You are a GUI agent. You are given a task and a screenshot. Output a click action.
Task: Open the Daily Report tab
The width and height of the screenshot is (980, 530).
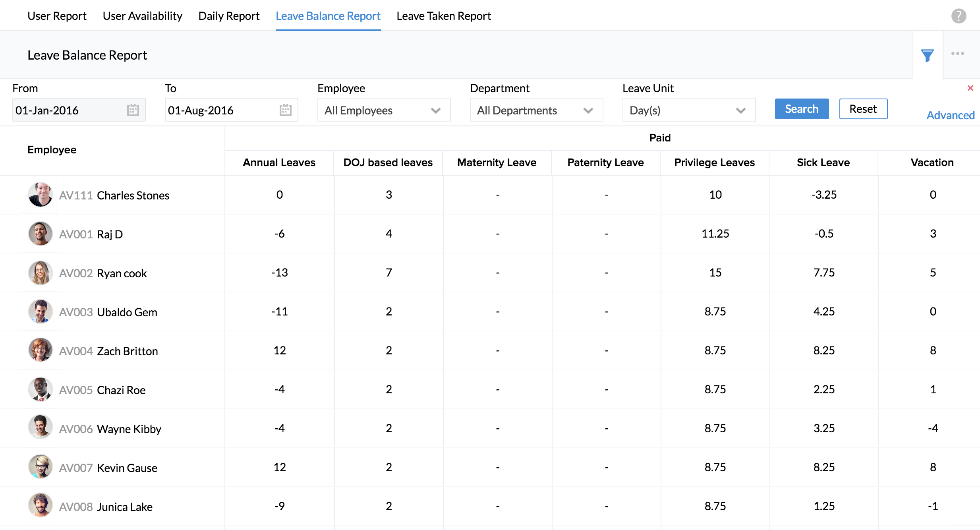pos(229,16)
